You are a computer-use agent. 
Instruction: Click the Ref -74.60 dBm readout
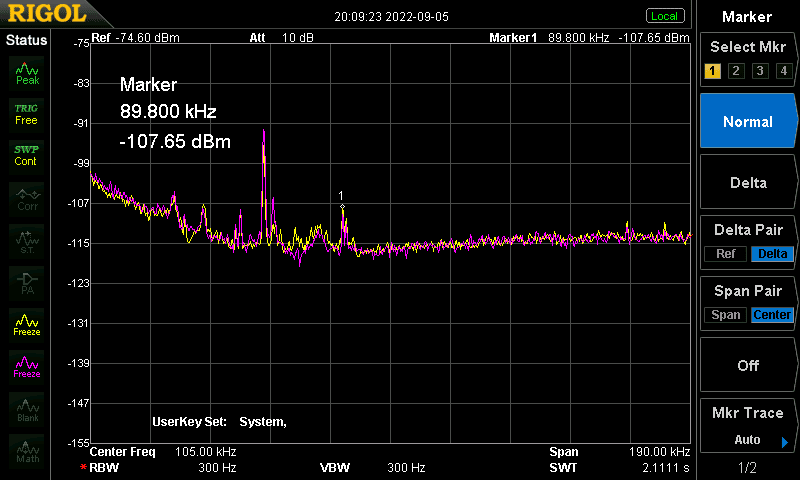(x=136, y=38)
